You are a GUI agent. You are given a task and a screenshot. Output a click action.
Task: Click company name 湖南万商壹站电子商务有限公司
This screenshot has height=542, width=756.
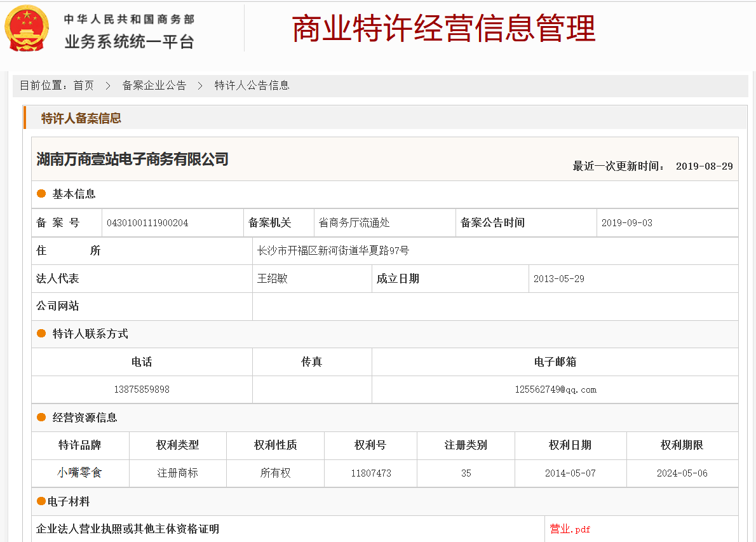click(x=133, y=159)
